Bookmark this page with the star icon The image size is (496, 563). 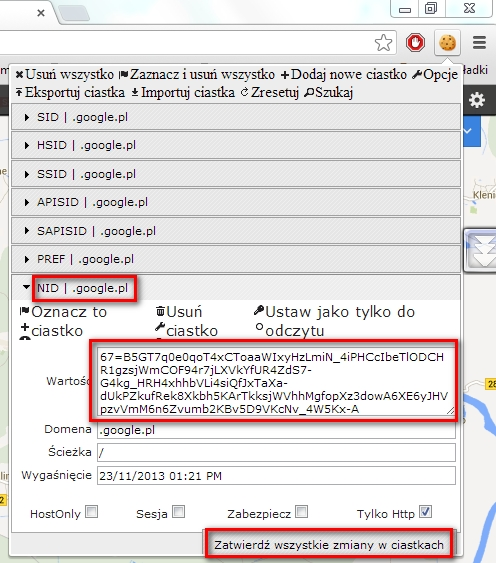[384, 43]
